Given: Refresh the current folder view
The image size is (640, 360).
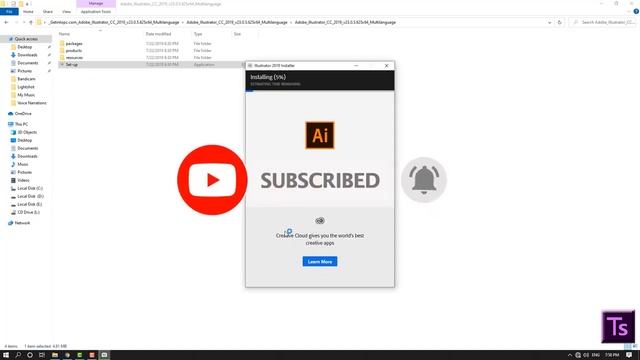Looking at the screenshot, I should [x=560, y=22].
